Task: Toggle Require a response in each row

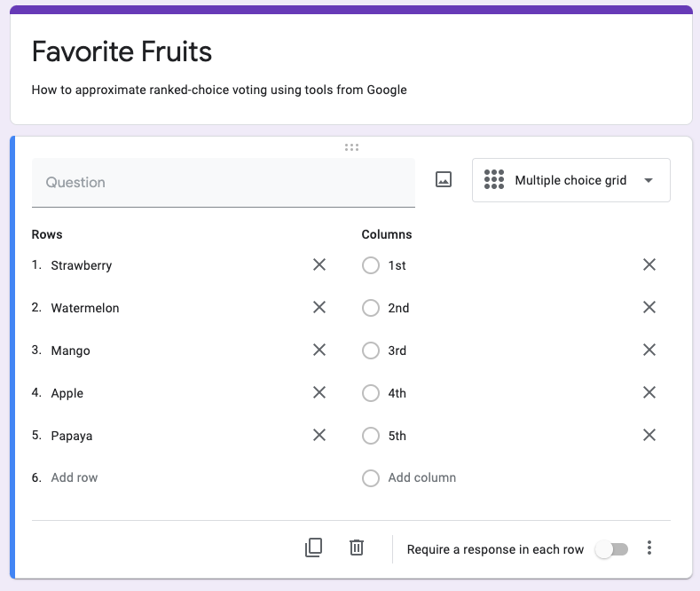Action: pyautogui.click(x=611, y=549)
